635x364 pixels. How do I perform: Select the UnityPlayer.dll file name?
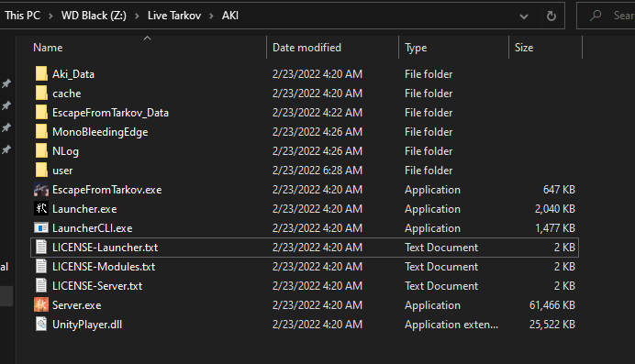point(87,325)
